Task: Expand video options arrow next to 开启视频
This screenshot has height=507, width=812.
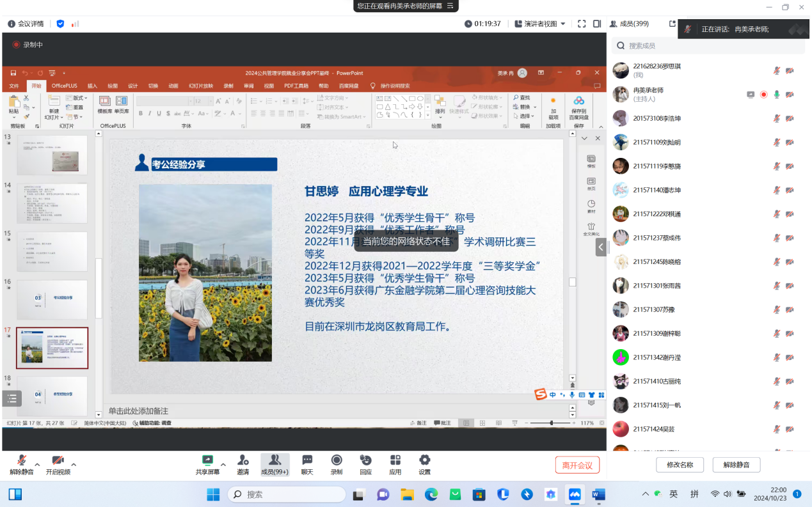Action: pyautogui.click(x=74, y=465)
